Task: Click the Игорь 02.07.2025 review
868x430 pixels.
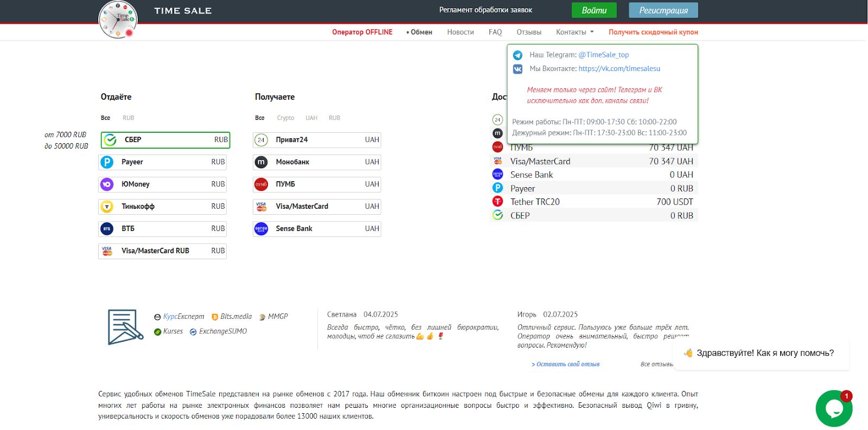Action: [x=603, y=330]
